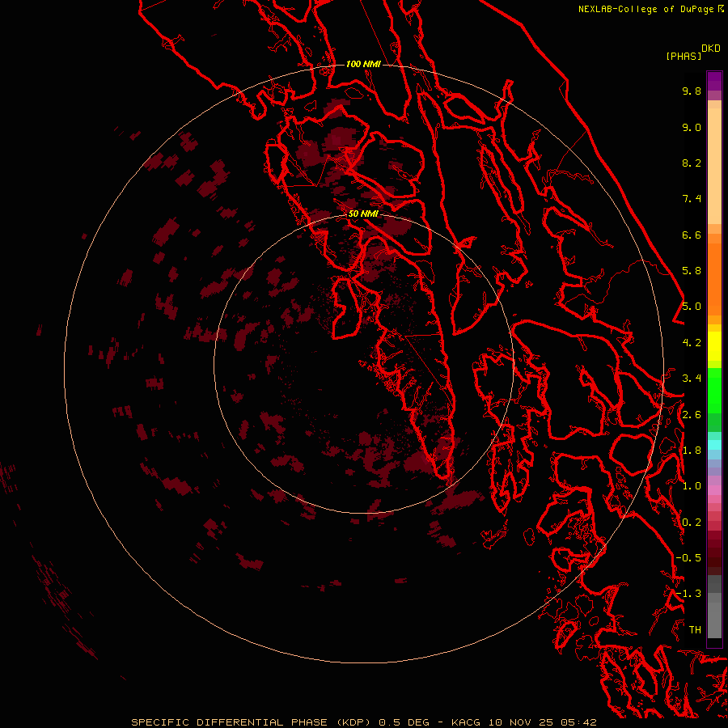Click the 1.8 legend value
Viewport: 728px width, 728px height.
tap(692, 451)
